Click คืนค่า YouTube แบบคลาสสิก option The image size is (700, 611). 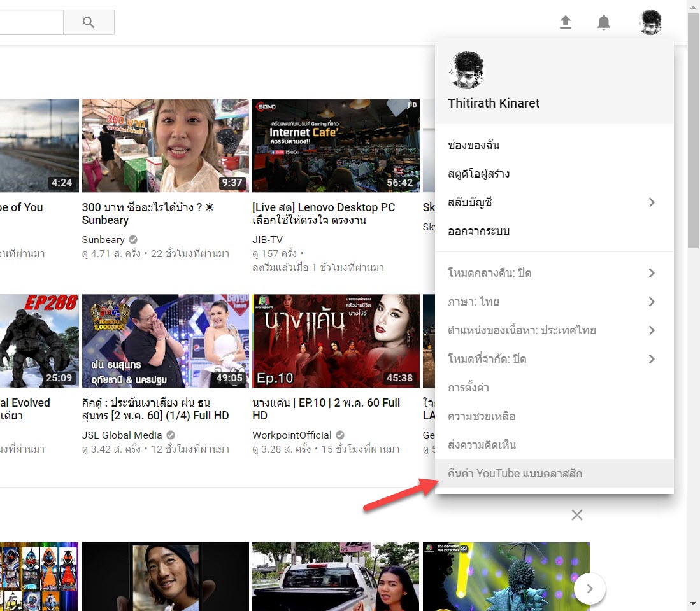(515, 474)
